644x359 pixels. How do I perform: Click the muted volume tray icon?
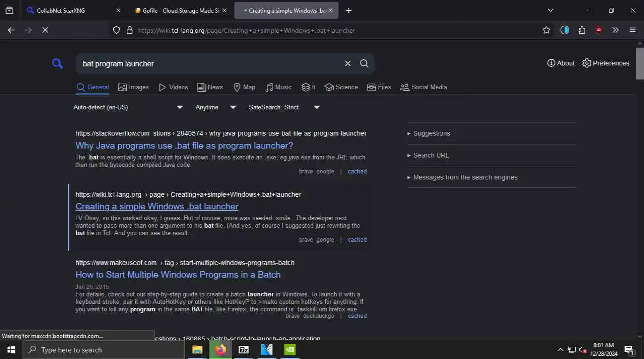pyautogui.click(x=583, y=350)
